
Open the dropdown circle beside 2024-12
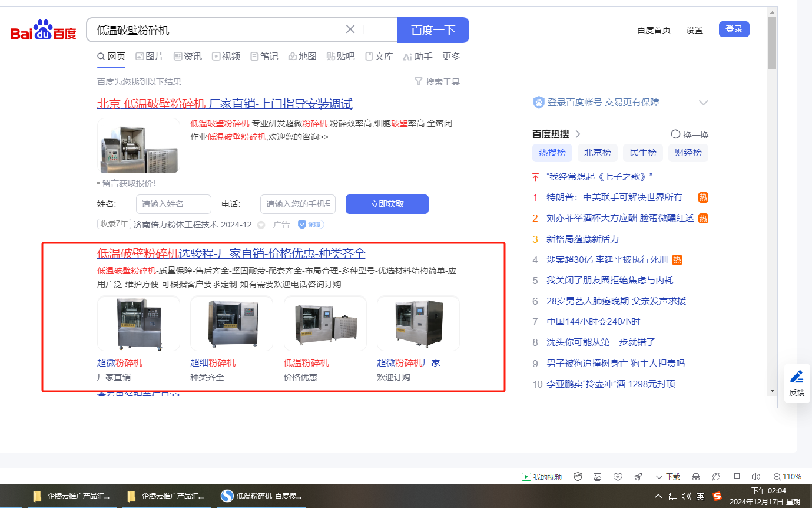[x=261, y=225]
